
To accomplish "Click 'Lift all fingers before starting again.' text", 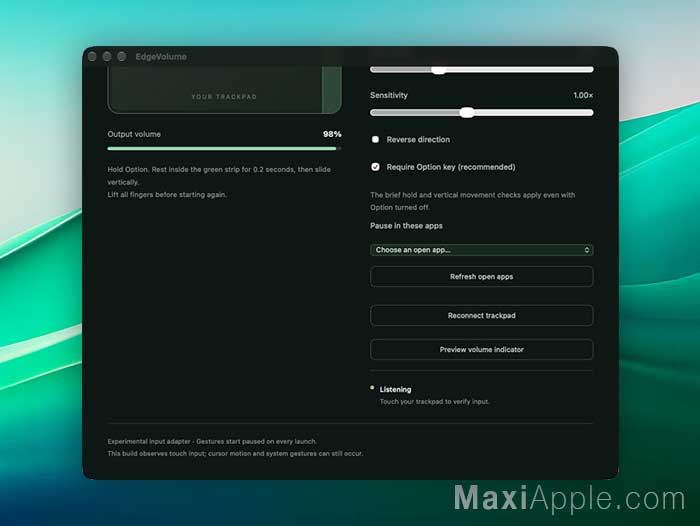I will (x=167, y=195).
